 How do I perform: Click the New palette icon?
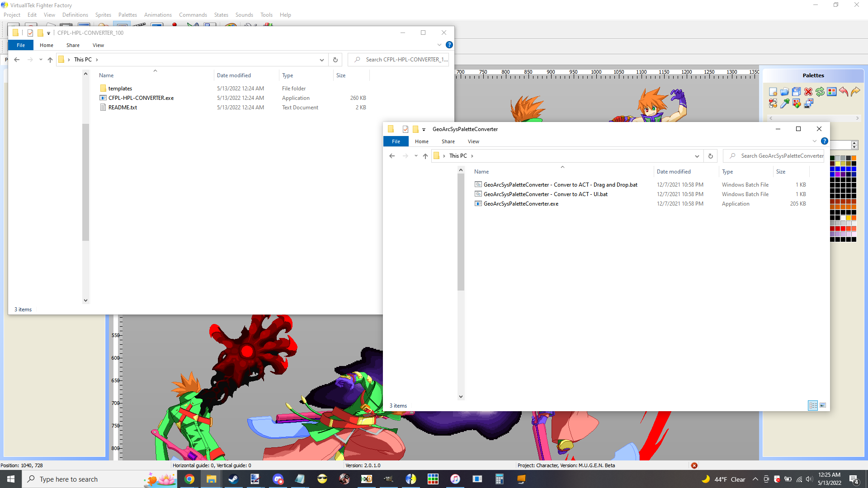tap(773, 92)
